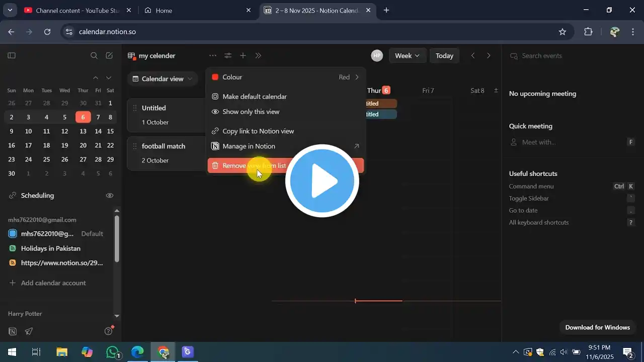Viewport: 644px width, 362px height.
Task: Open the browser extensions puzzle icon
Action: pos(588,32)
